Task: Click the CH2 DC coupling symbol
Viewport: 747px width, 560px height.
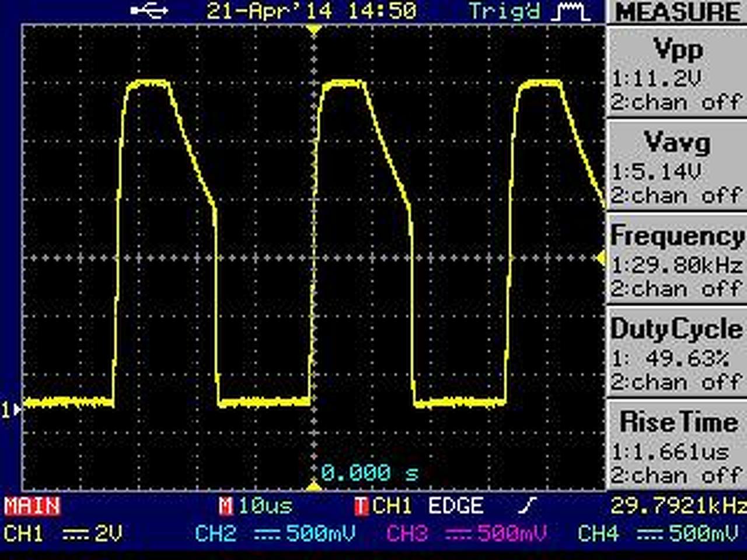Action: (x=268, y=533)
